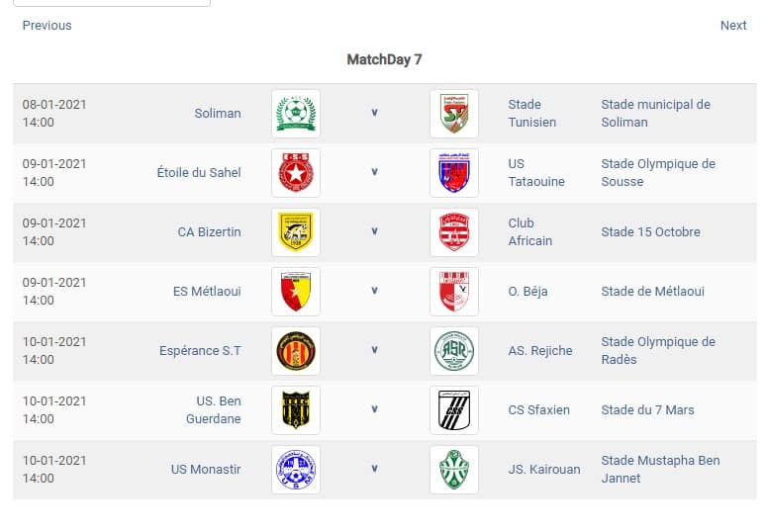Click the Espérance S.T striped round badge
Viewport: 765px width, 532px height.
296,351
